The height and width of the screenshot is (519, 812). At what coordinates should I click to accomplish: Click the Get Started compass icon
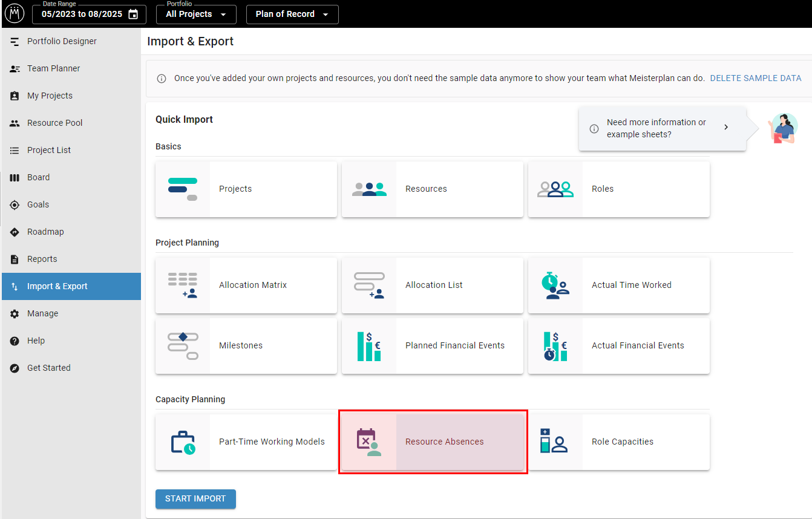(15, 368)
